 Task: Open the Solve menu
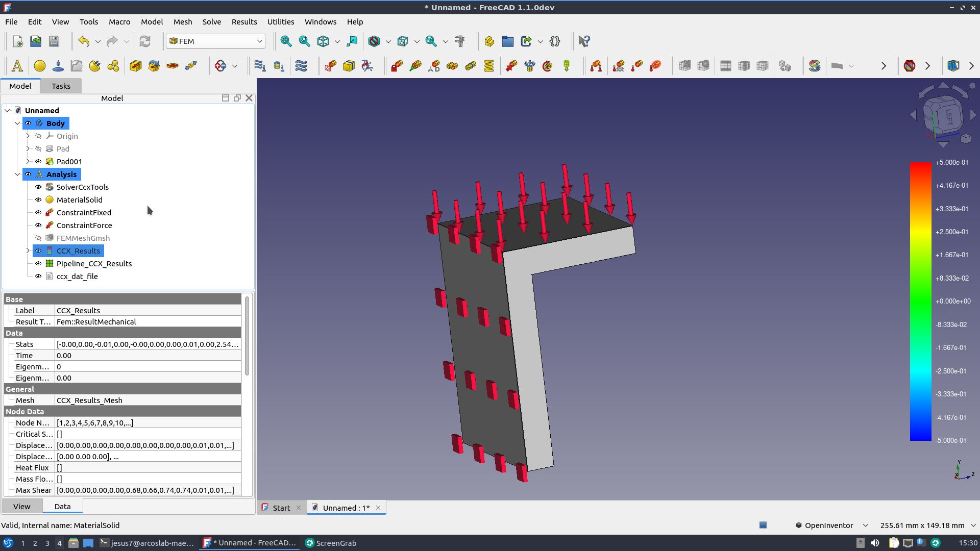pos(211,22)
